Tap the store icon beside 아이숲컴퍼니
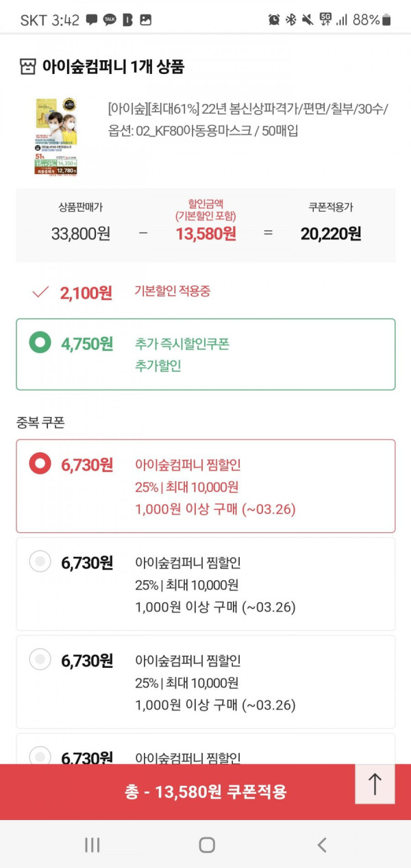Image resolution: width=411 pixels, height=868 pixels. (x=28, y=66)
